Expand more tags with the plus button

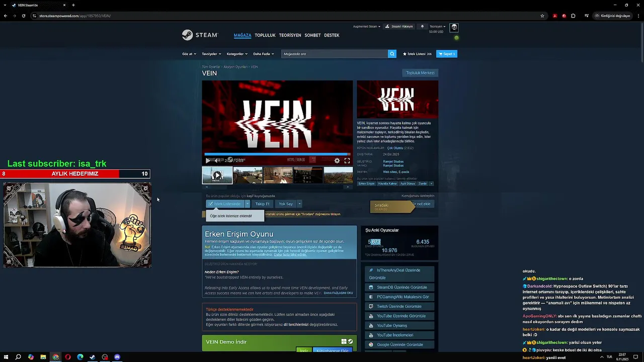432,184
